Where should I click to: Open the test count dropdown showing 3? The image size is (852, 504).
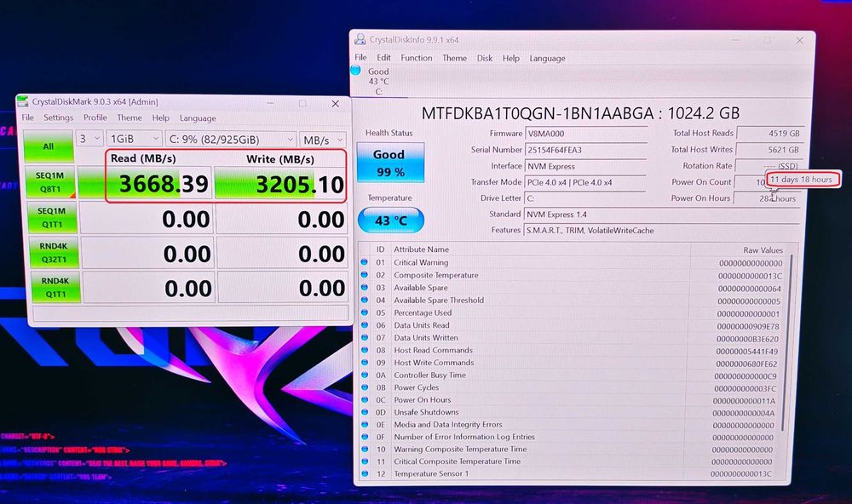[89, 139]
